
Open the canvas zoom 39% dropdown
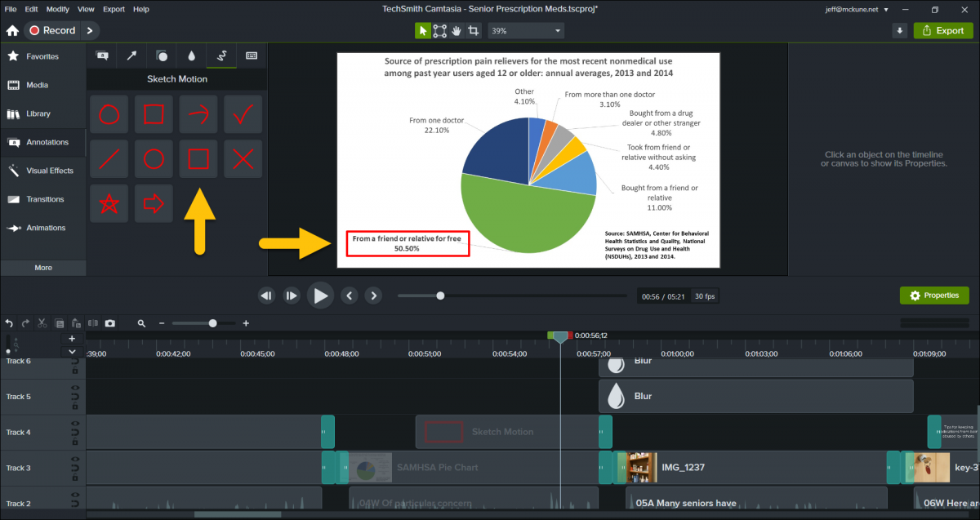click(x=526, y=30)
